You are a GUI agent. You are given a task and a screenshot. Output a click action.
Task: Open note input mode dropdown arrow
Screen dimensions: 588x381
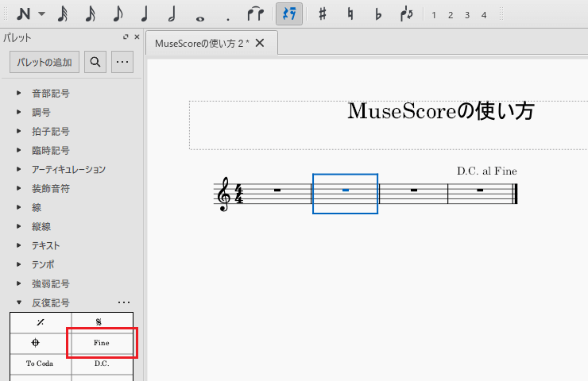click(x=41, y=14)
